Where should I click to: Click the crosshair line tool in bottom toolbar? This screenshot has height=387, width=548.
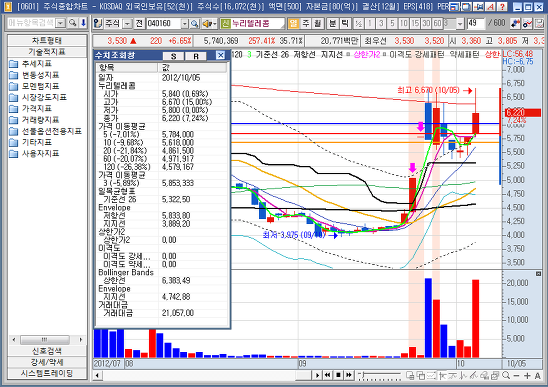pos(442,375)
